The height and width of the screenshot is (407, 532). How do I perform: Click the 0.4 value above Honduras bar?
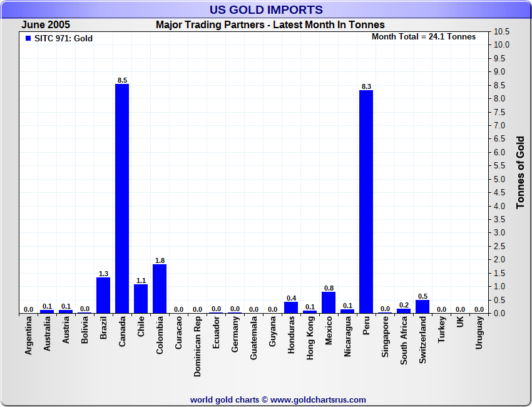coord(291,299)
